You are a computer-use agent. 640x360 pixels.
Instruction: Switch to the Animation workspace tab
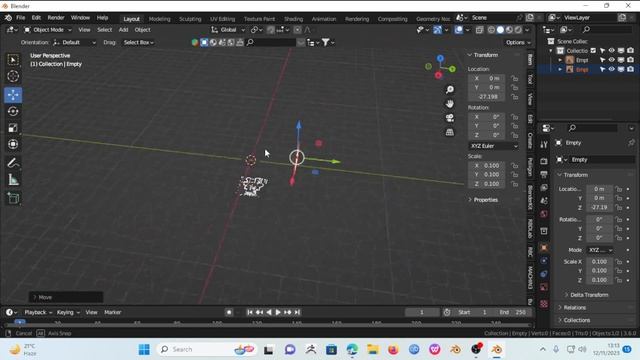click(324, 19)
